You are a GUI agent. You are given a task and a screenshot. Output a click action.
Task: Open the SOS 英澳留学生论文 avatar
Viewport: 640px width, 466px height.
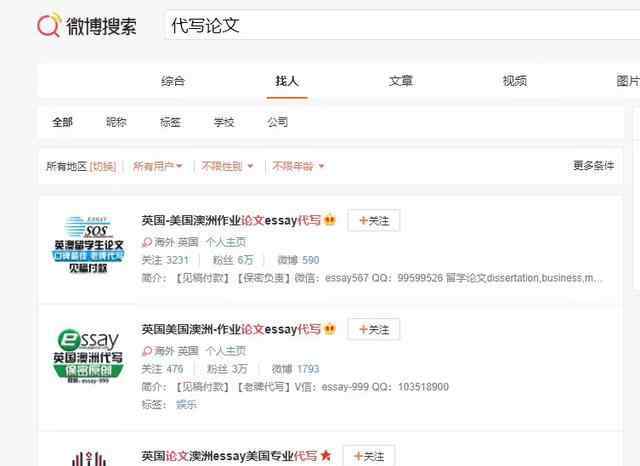click(x=89, y=244)
